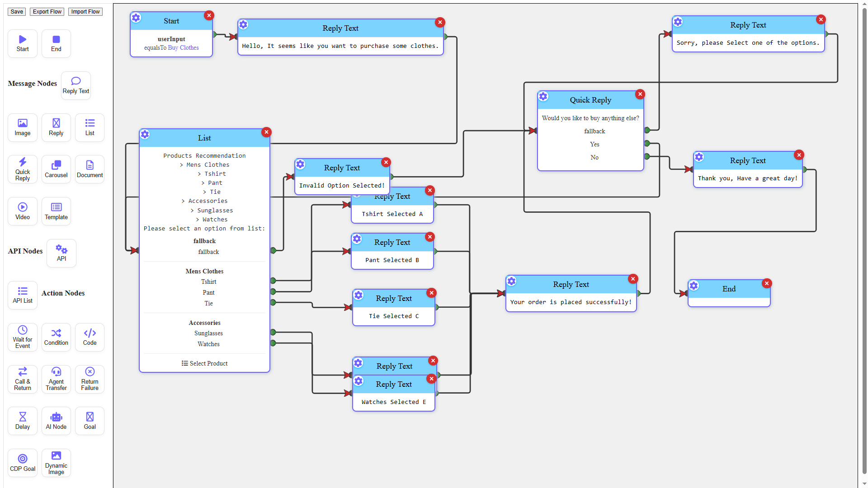Import a flow

coord(85,11)
